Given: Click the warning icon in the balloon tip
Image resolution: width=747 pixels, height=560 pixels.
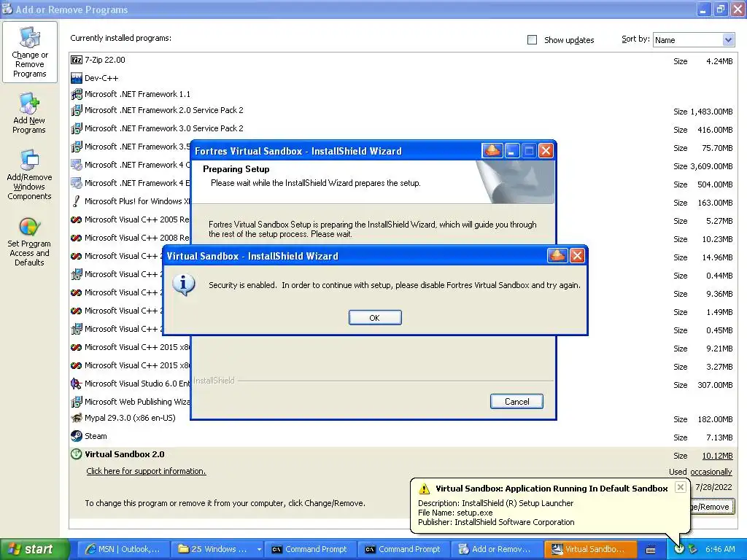Looking at the screenshot, I should (424, 489).
